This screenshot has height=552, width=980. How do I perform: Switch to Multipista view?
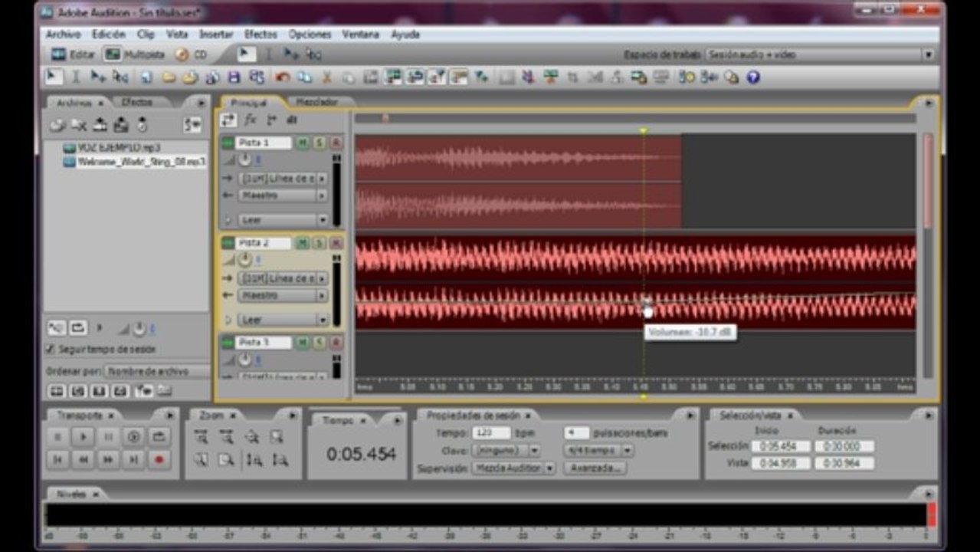click(135, 54)
